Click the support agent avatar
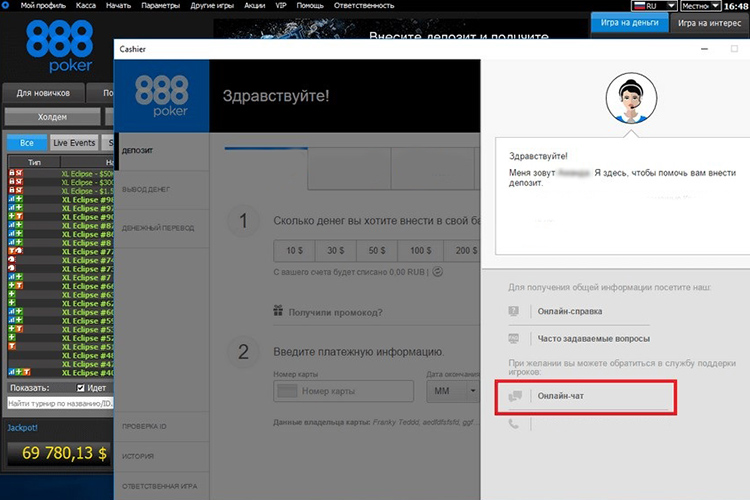Viewport: 750px width, 500px height. click(631, 99)
